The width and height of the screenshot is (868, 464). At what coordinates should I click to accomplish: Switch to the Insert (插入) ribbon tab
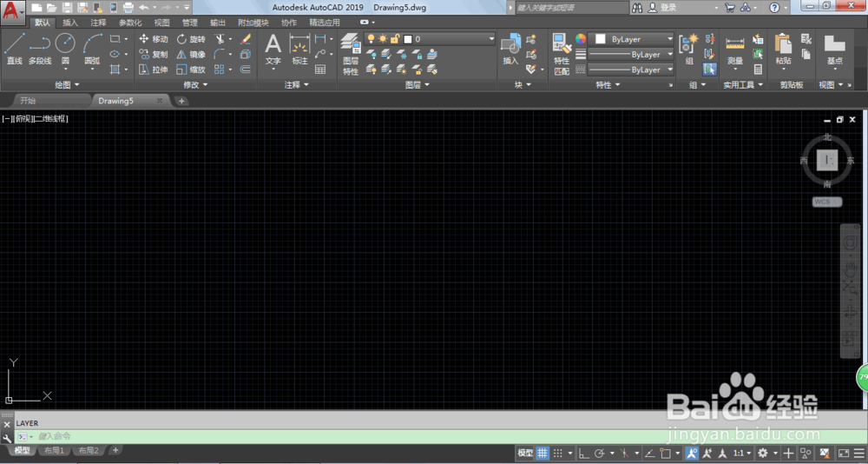click(70, 23)
